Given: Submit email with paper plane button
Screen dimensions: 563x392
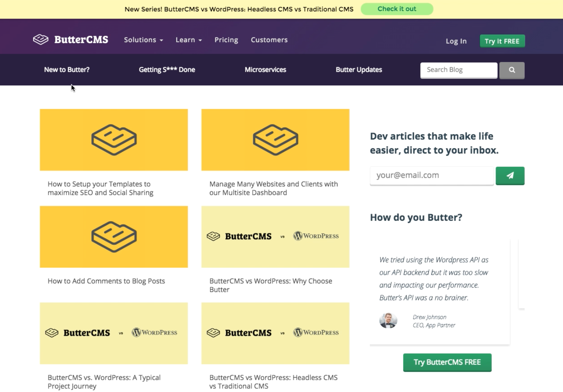Looking at the screenshot, I should (x=510, y=175).
